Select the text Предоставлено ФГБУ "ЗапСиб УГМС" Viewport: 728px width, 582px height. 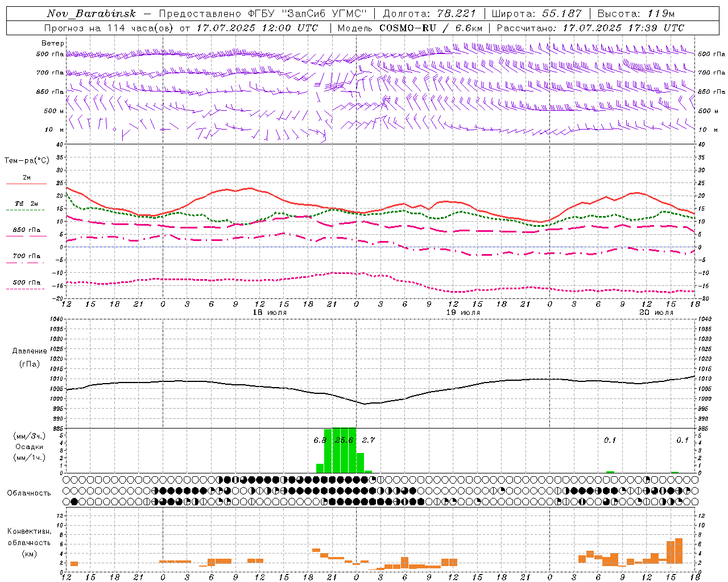[263, 14]
